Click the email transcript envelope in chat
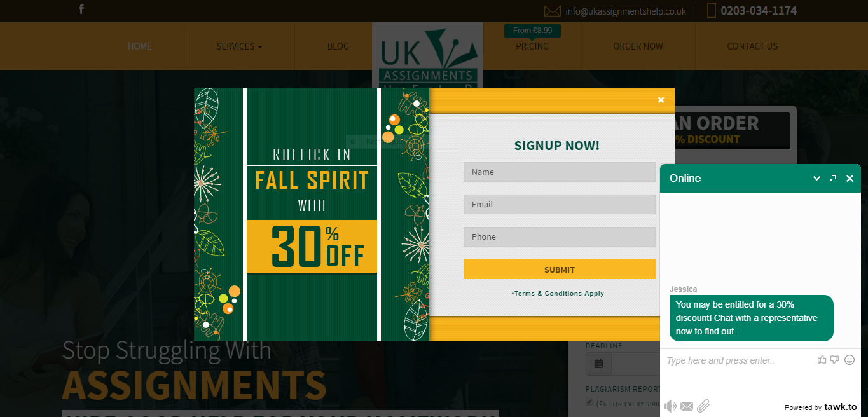868x417 pixels. (x=687, y=406)
